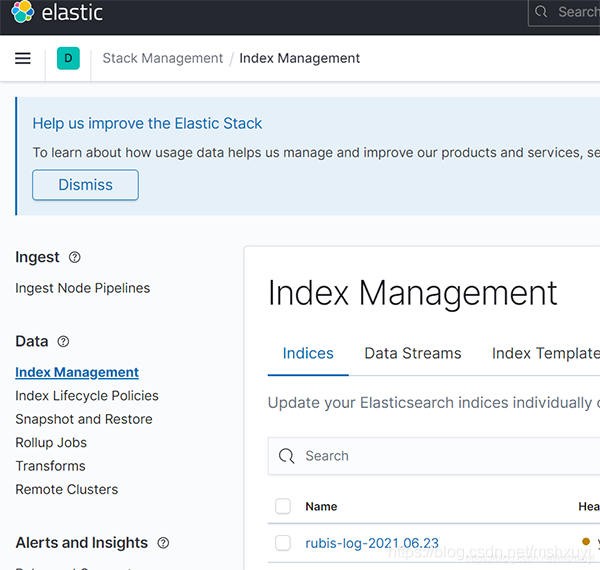Switch to the Indices tab

[x=308, y=353]
